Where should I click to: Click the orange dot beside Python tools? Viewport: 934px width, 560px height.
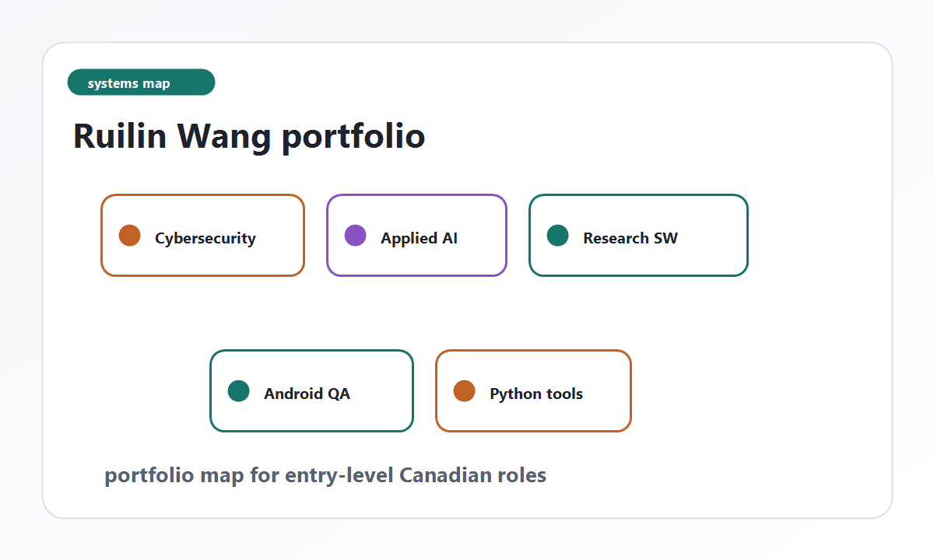click(x=464, y=390)
